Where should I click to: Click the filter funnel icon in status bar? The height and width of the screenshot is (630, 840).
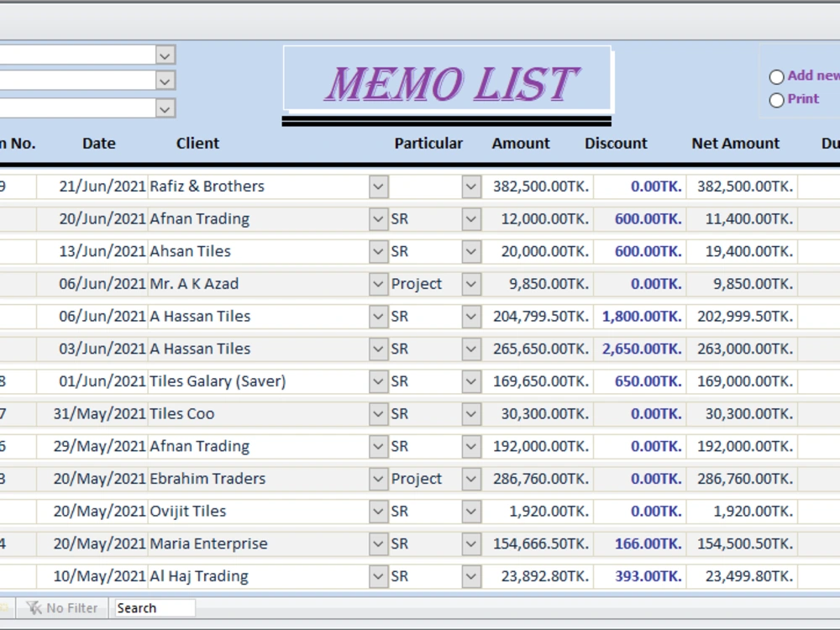34,608
